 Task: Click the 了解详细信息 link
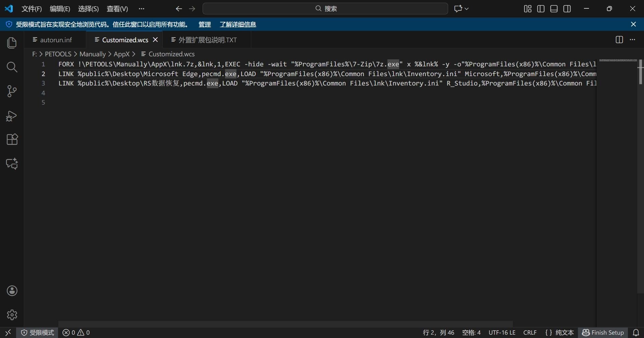(238, 24)
